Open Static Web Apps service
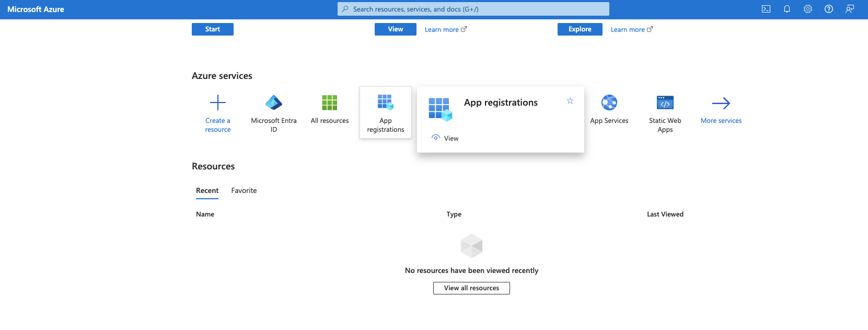 tap(665, 103)
